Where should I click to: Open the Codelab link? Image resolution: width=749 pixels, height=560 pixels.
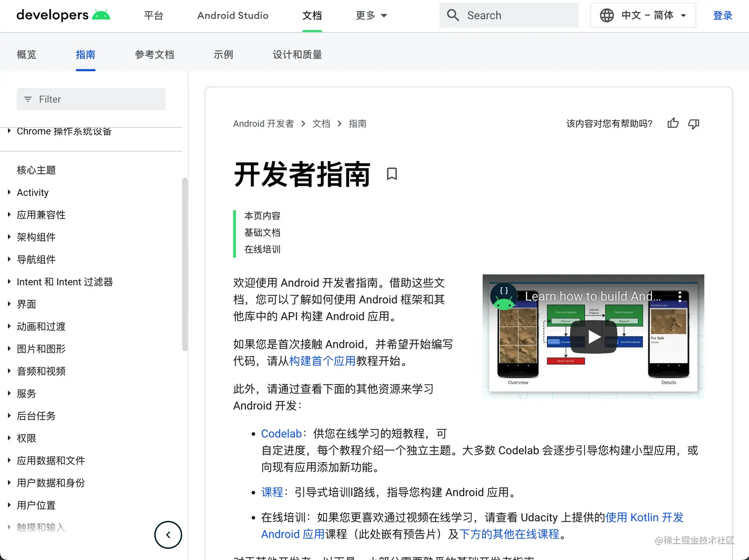point(281,434)
